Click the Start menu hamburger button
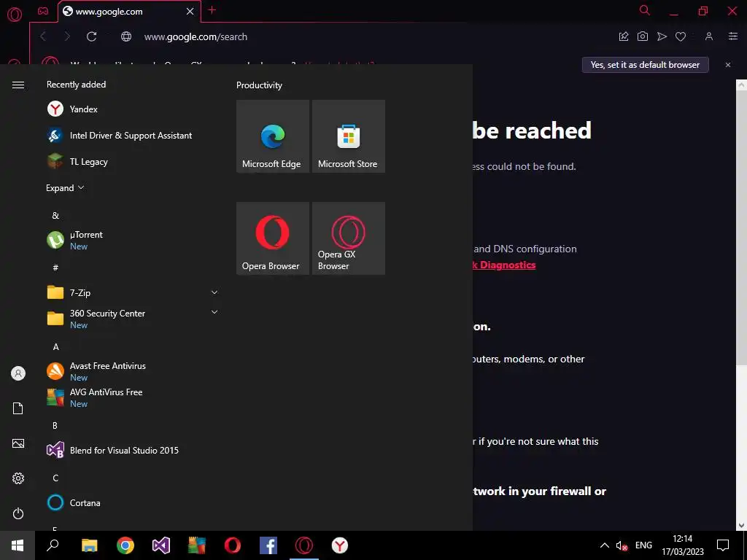Image resolution: width=747 pixels, height=560 pixels. coord(18,85)
